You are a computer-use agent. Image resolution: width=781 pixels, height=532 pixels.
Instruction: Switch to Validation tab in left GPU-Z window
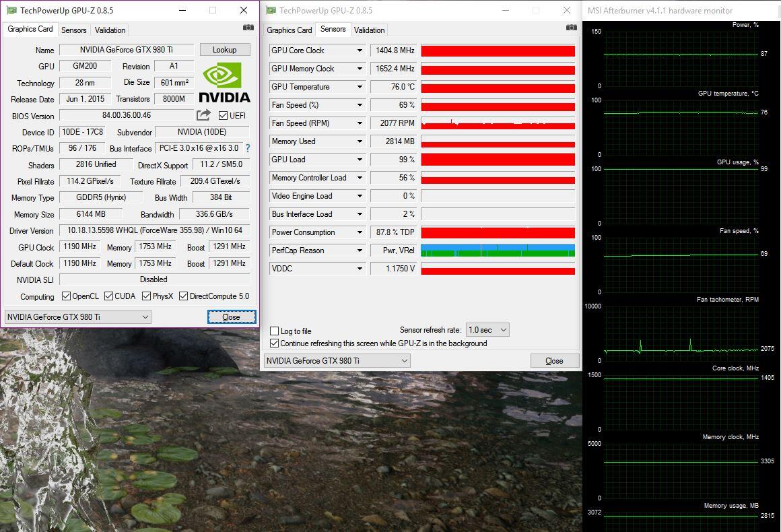tap(110, 30)
